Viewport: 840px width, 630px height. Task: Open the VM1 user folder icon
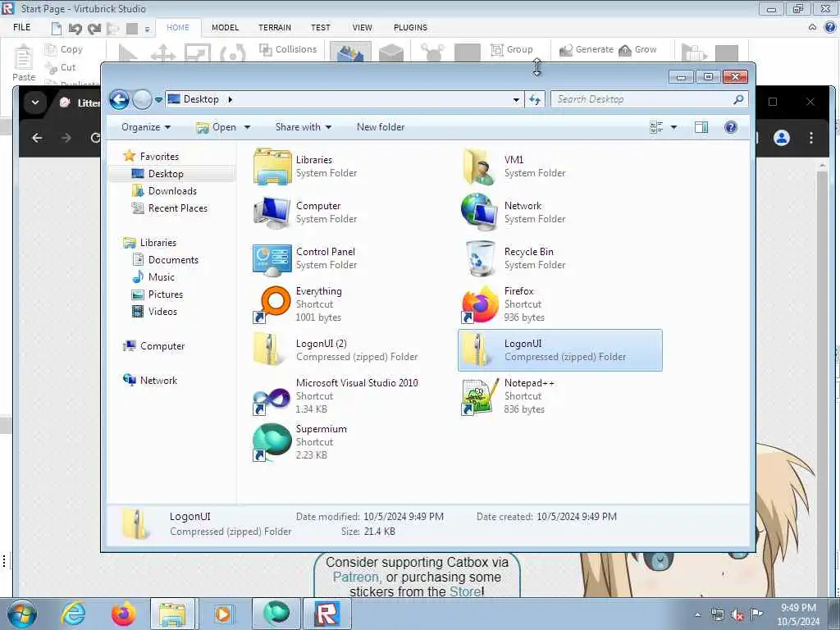[478, 167]
